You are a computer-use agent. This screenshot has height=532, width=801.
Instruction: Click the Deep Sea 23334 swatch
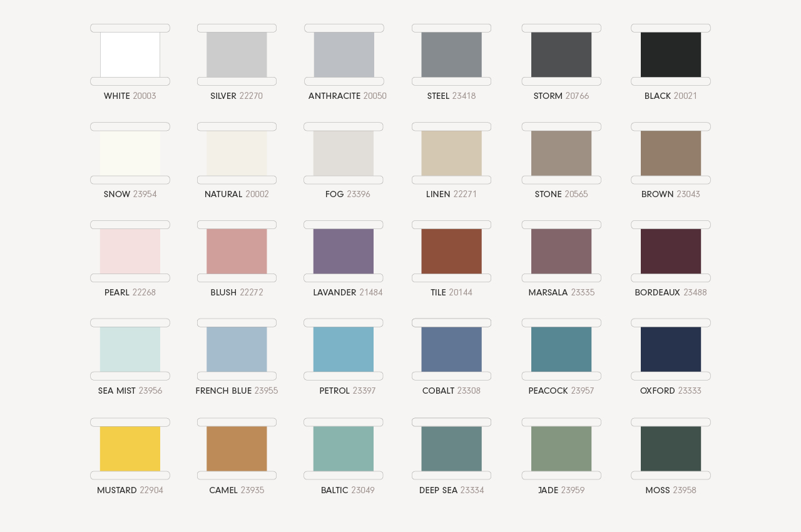[451, 449]
